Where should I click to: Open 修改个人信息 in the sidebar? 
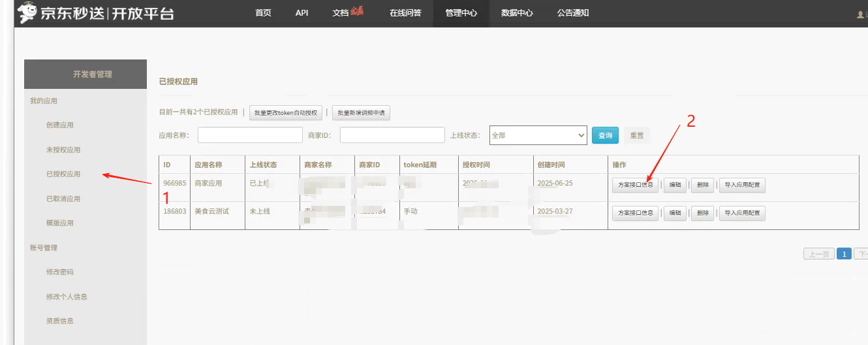pyautogui.click(x=67, y=297)
